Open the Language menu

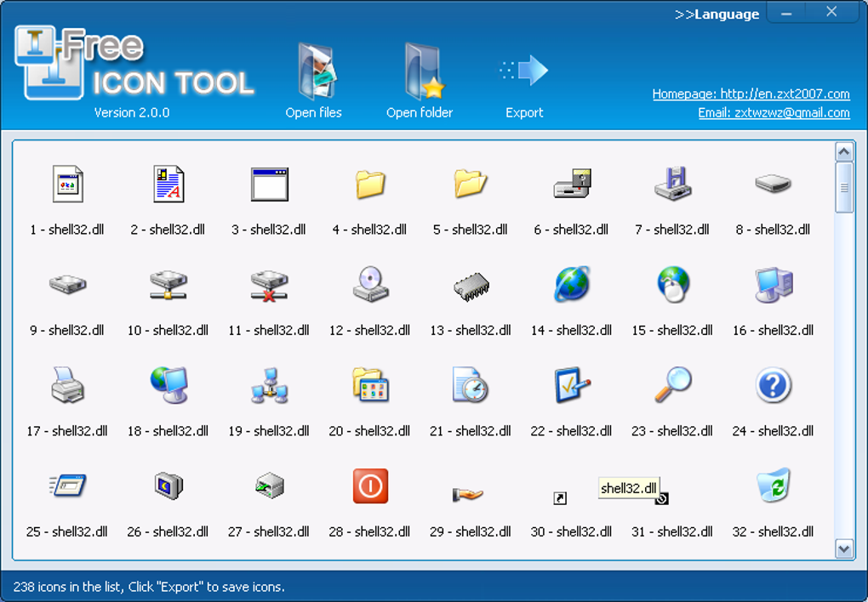(717, 14)
